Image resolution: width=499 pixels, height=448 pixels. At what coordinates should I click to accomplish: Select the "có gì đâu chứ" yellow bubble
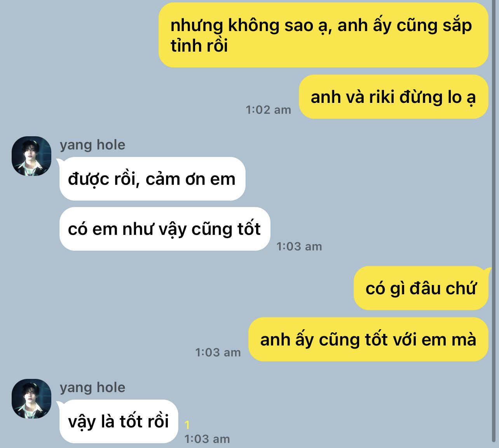[421, 288]
